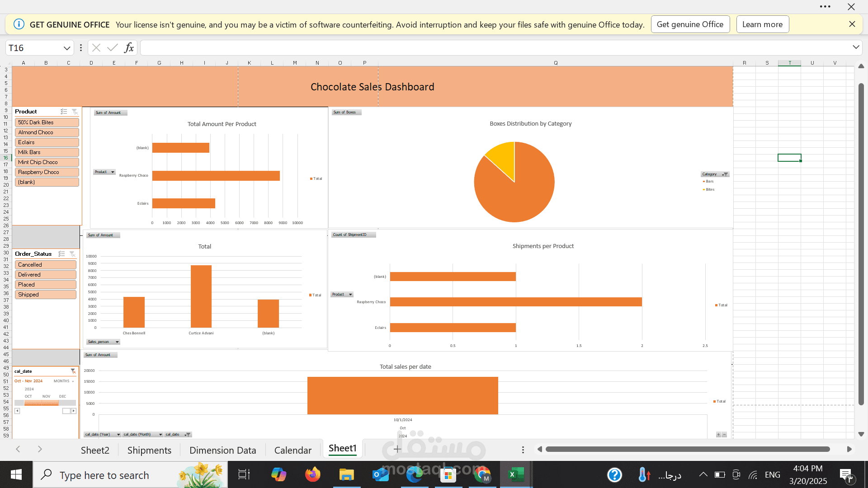Toggle the Delivered order status slicer item
Screen dimensions: 868x488
pyautogui.click(x=46, y=275)
